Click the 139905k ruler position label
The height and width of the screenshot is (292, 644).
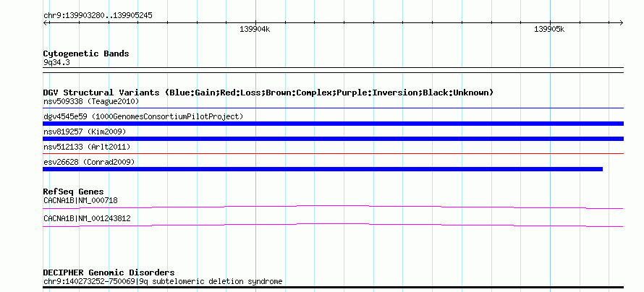coord(549,29)
